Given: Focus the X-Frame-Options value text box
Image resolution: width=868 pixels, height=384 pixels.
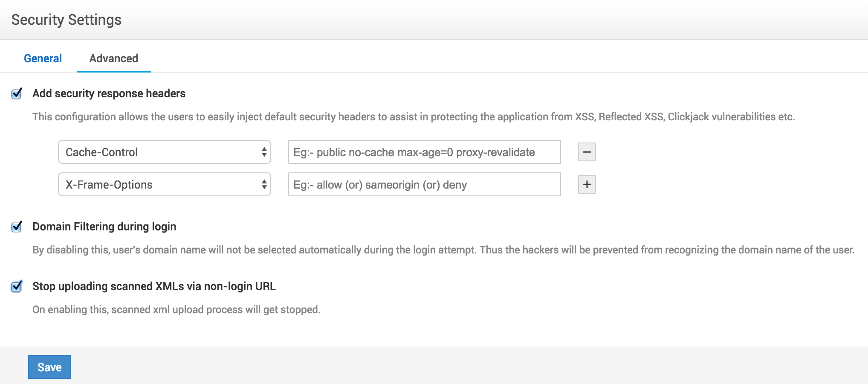Looking at the screenshot, I should click(x=424, y=185).
